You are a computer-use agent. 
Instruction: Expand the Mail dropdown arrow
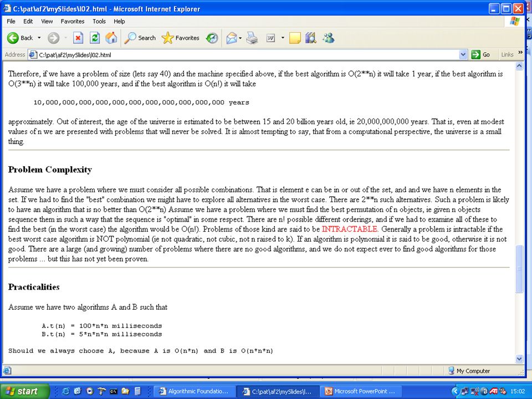pos(240,38)
